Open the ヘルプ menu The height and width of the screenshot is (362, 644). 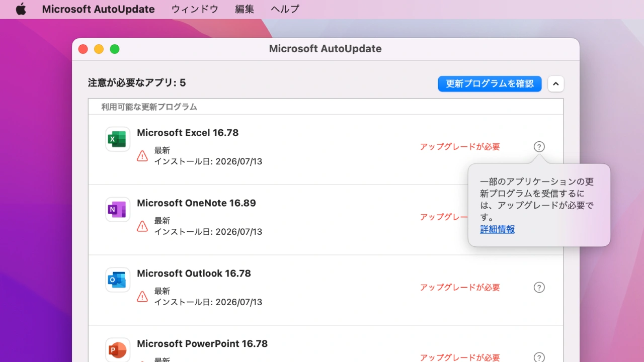click(x=285, y=9)
